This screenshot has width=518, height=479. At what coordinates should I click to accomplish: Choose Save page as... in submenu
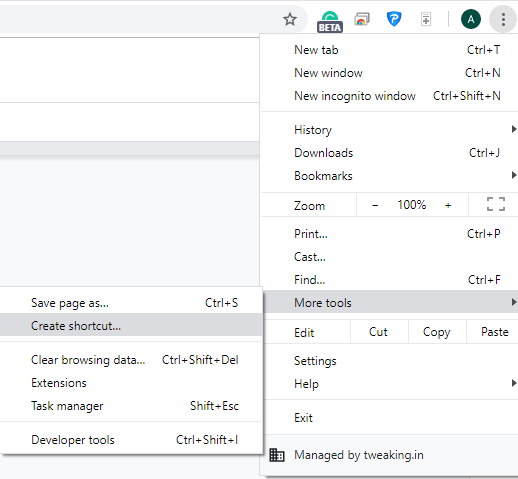pos(130,303)
